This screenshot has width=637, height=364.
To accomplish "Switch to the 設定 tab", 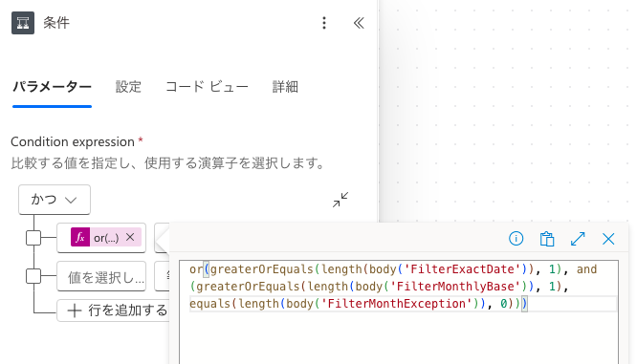I will (x=128, y=87).
